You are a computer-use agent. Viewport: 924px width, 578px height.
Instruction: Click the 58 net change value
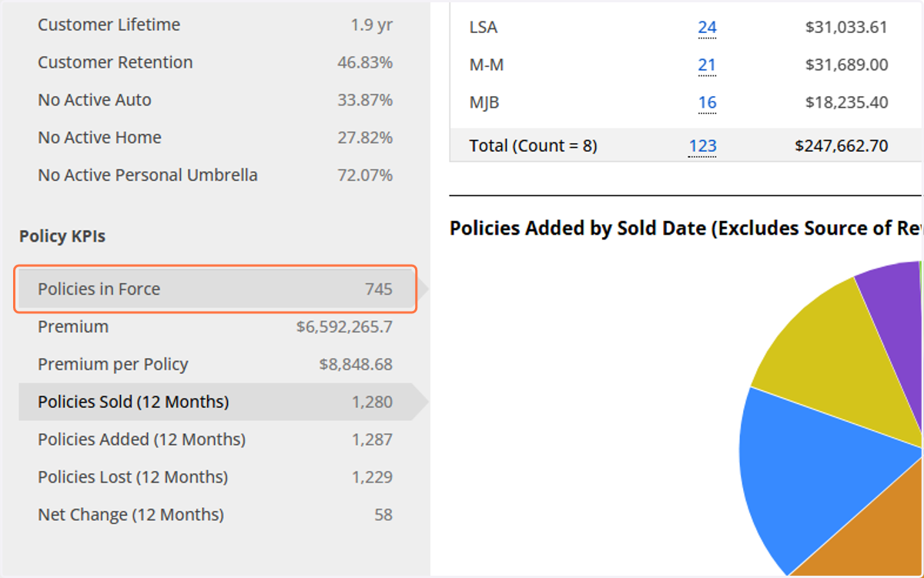pos(383,515)
